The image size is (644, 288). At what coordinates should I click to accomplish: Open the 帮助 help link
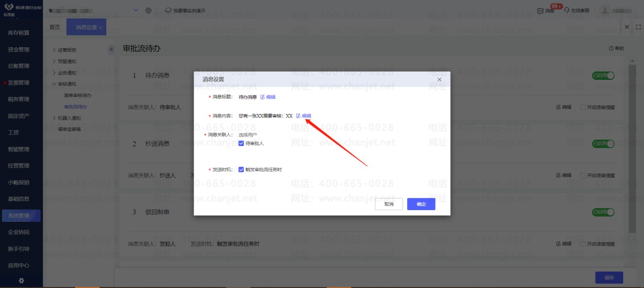(x=617, y=48)
